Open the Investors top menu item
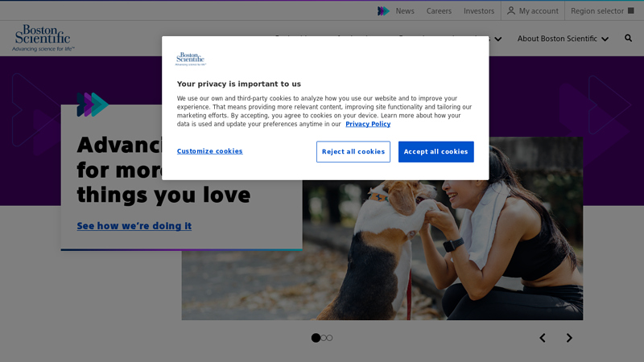Viewport: 644px width, 362px height. [479, 11]
